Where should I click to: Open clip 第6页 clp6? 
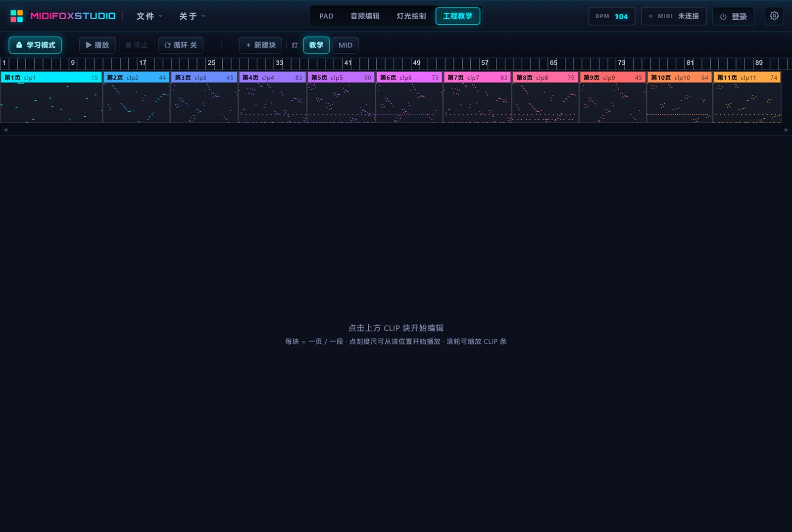coord(409,97)
